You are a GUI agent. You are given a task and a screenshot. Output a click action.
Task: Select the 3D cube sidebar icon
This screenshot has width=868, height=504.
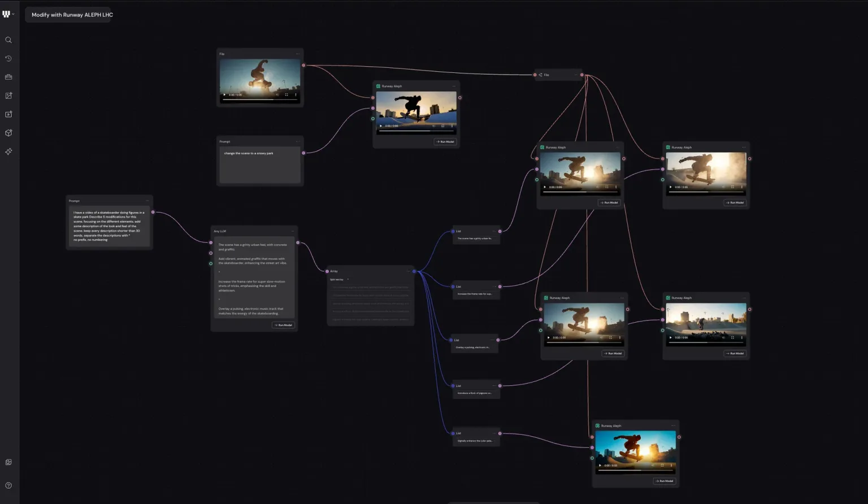pyautogui.click(x=8, y=133)
